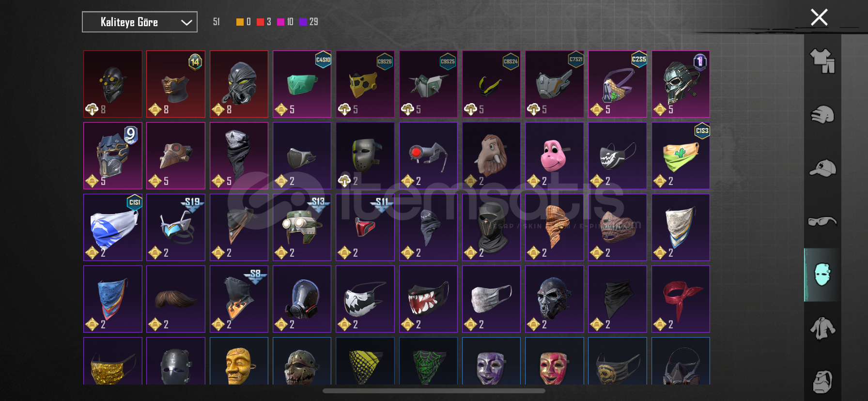Select the helmet category icon
The height and width of the screenshot is (401, 868).
click(822, 115)
